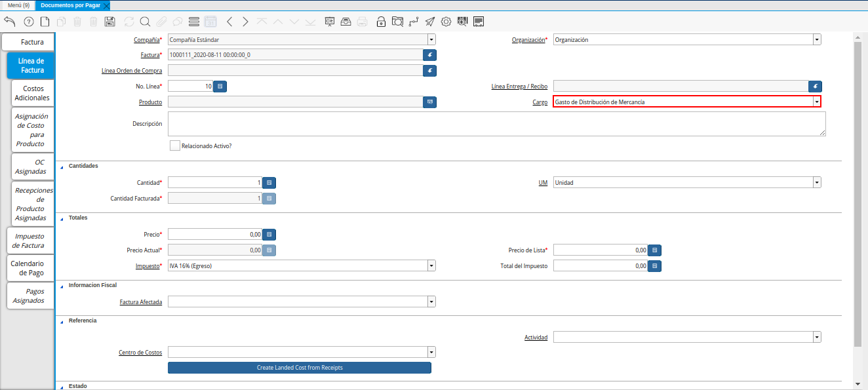Open the Calendario de Pago tab
This screenshot has width=868, height=390.
[x=28, y=268]
